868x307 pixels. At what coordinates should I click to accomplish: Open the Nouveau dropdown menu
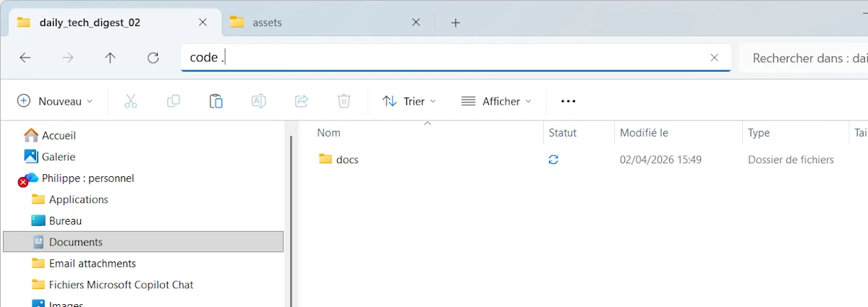pyautogui.click(x=55, y=101)
